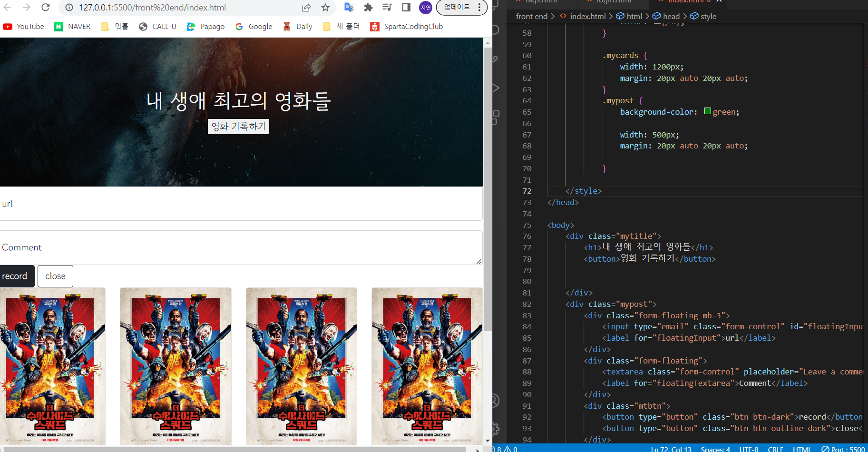The width and height of the screenshot is (868, 452).
Task: Click the second movie poster card
Action: [x=176, y=366]
